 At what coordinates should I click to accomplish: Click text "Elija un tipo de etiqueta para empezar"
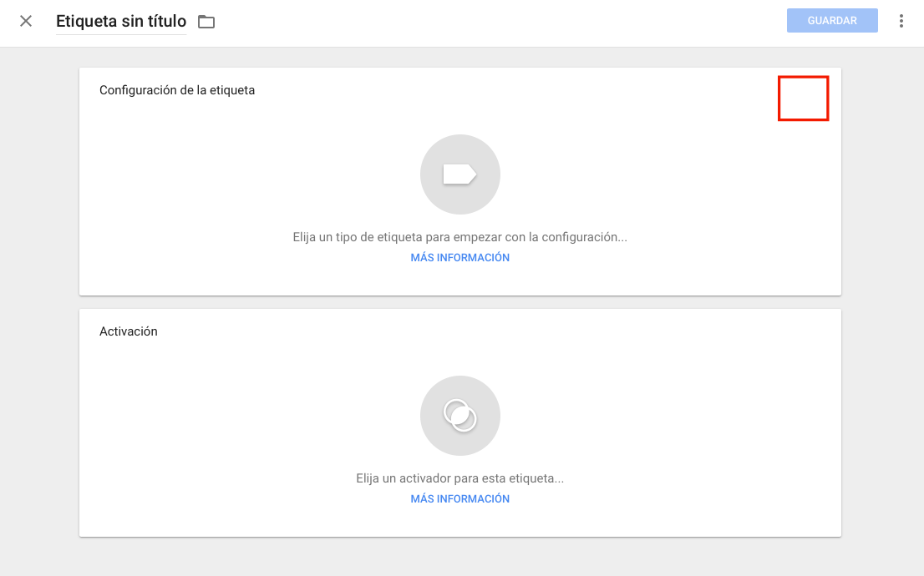tap(395, 237)
